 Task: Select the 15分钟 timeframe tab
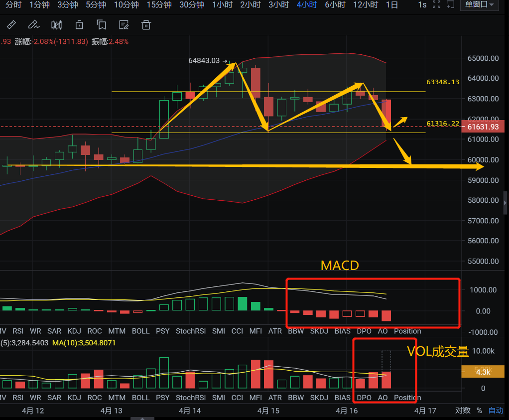click(x=159, y=5)
